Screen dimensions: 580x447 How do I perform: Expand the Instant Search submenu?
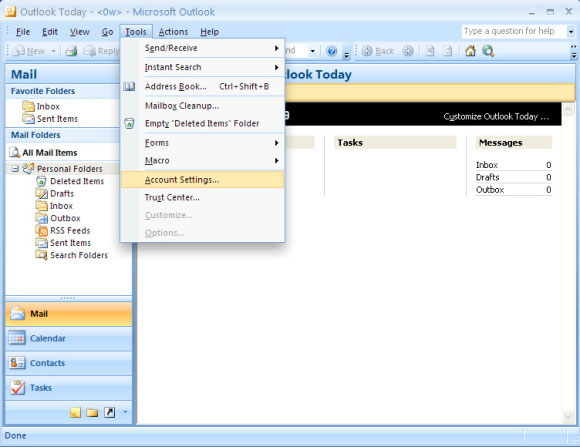(276, 67)
